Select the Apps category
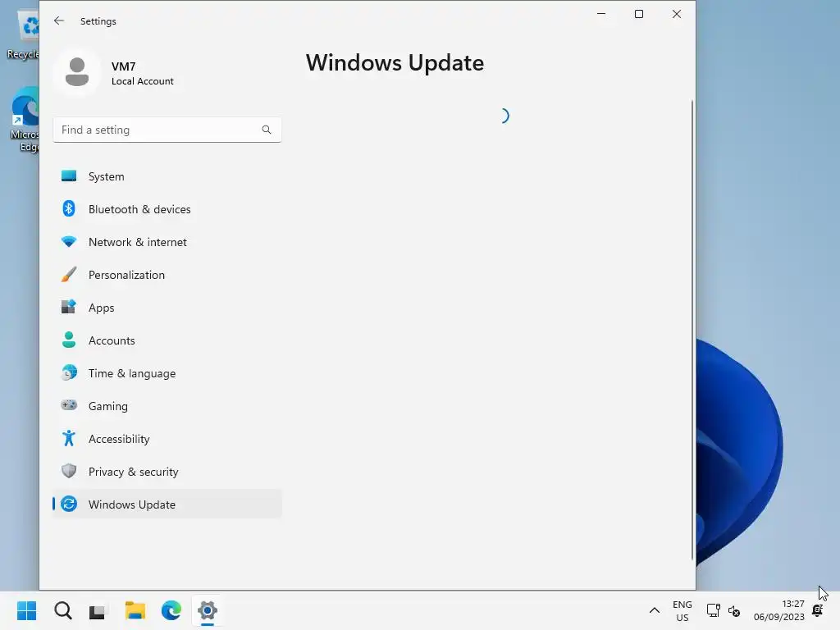Screen dimensions: 840x630 click(167, 308)
